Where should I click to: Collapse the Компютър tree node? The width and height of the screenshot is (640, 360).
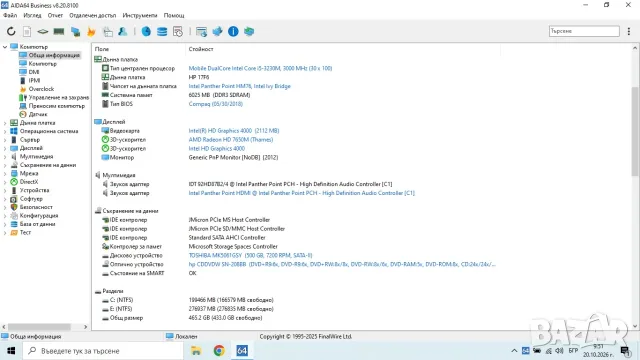point(5,47)
